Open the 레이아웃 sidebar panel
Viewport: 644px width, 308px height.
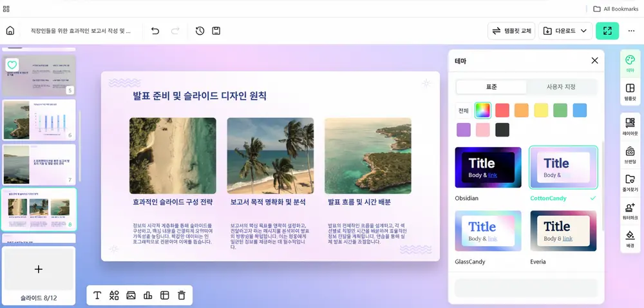point(630,126)
